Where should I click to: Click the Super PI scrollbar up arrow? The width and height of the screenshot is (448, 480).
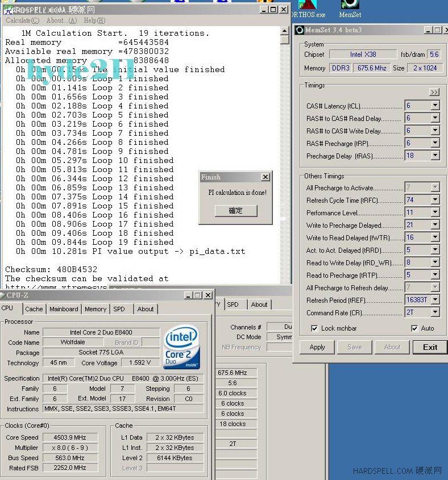click(x=285, y=31)
